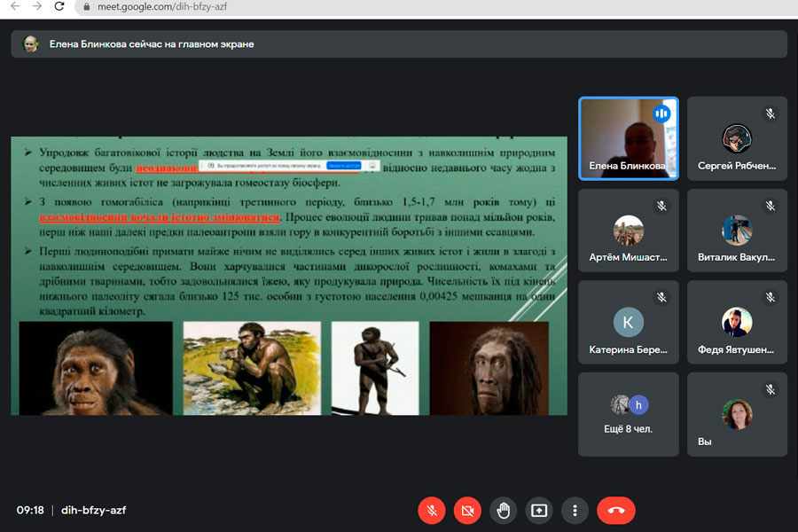Turn on the camera in the bottom bar
The width and height of the screenshot is (798, 532).
(467, 510)
